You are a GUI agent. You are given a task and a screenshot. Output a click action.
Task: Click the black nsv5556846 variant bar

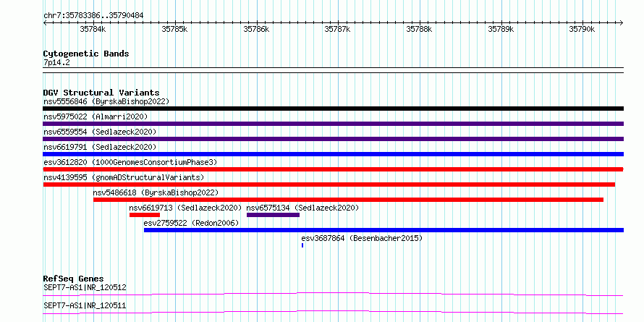333,109
